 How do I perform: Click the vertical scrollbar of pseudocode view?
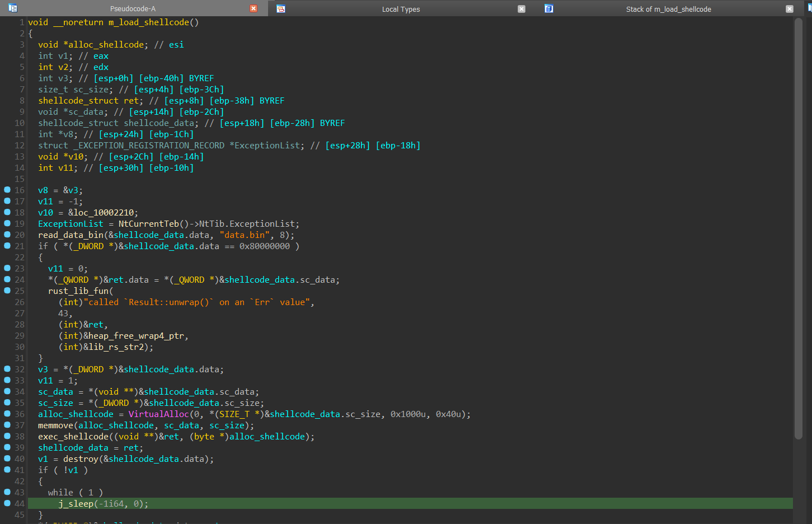[x=799, y=224]
